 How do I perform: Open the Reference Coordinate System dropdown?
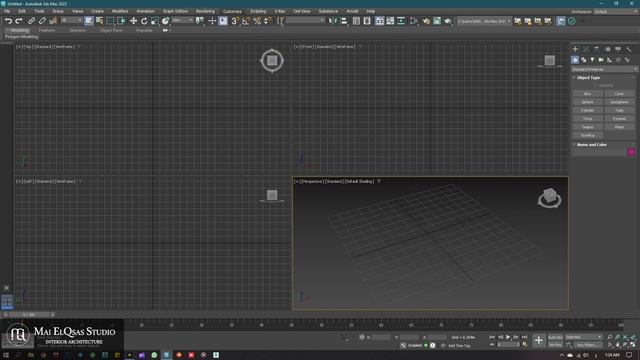click(x=182, y=20)
